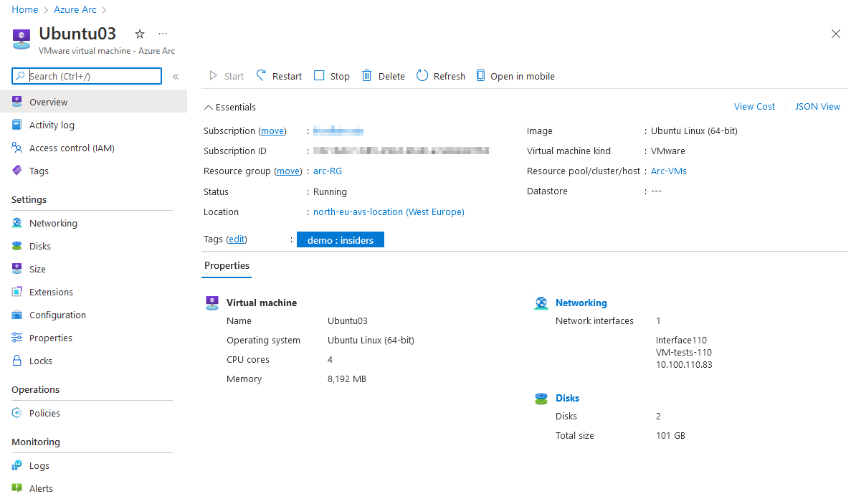The width and height of the screenshot is (856, 504).
Task: Select the Properties tab
Action: pos(227,266)
